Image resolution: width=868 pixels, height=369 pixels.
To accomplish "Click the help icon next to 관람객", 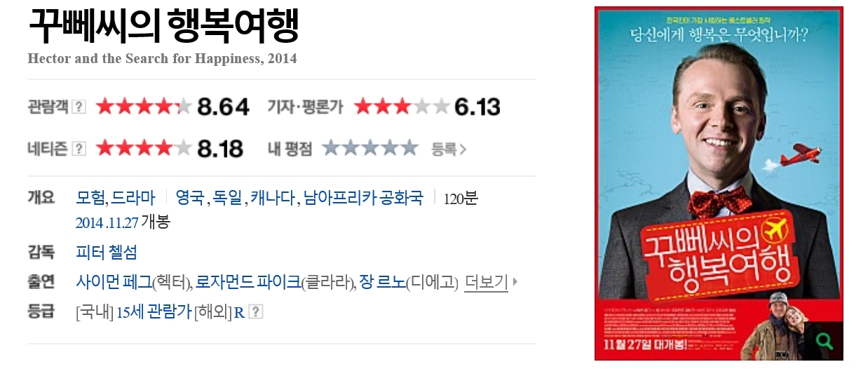I will pyautogui.click(x=79, y=107).
